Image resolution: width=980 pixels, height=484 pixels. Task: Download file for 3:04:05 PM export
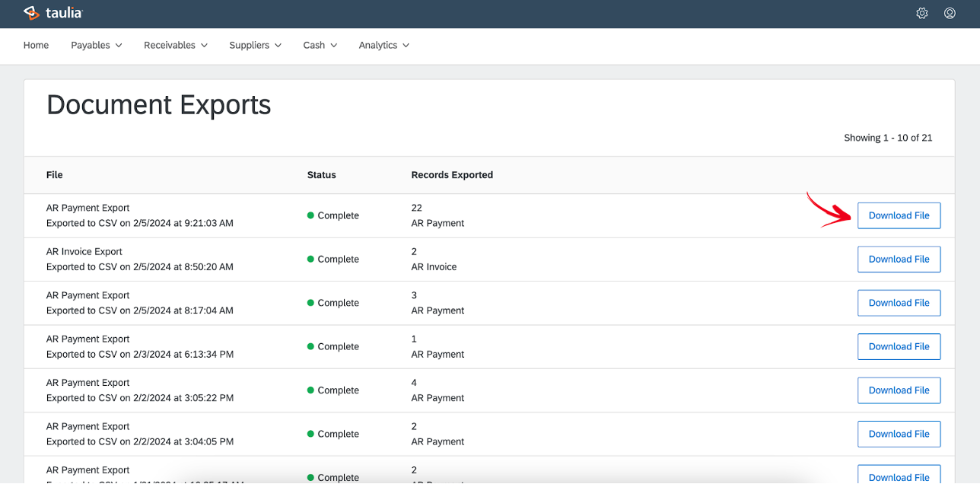pyautogui.click(x=899, y=434)
